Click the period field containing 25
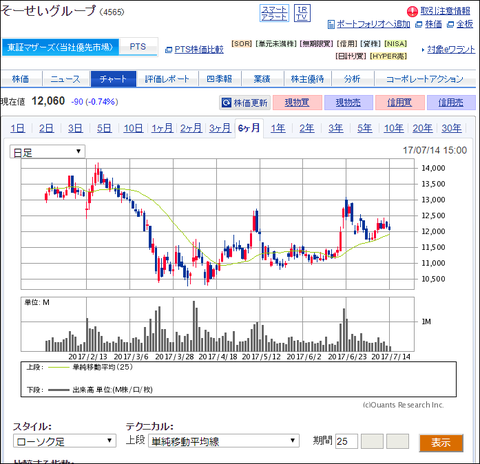The image size is (480, 464). coord(346,441)
